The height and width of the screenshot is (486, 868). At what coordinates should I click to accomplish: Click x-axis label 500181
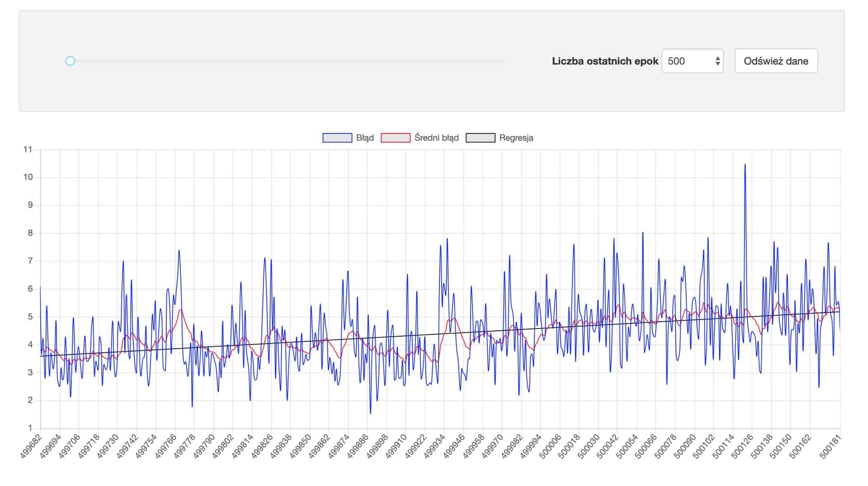(x=830, y=446)
